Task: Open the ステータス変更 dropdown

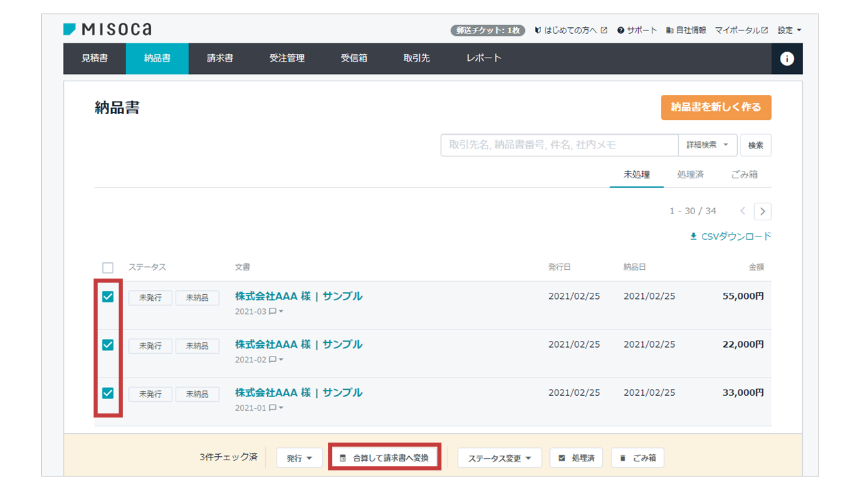Action: (x=500, y=458)
